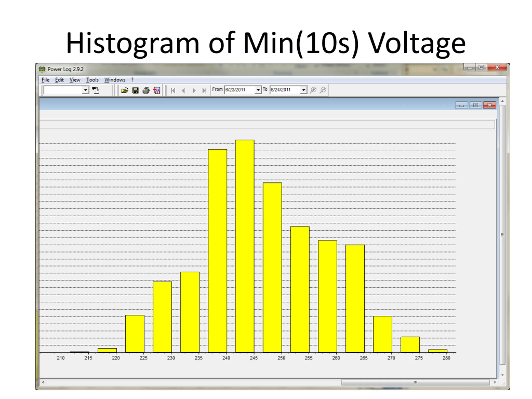
Task: Click the vertical scrollbar thumb
Action: [x=502, y=235]
